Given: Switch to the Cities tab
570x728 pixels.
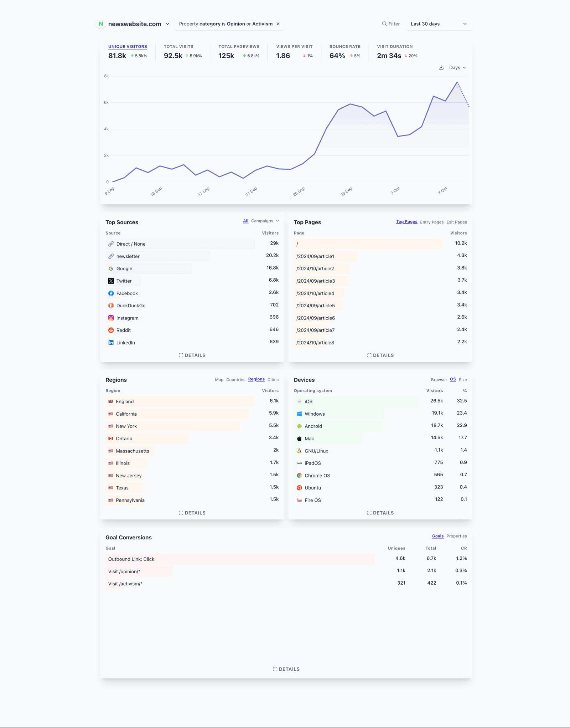Looking at the screenshot, I should (x=273, y=380).
